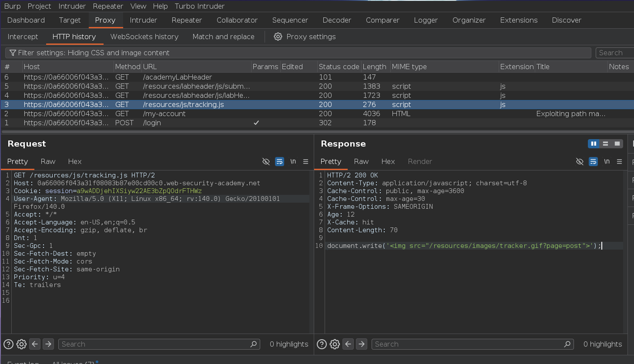Image resolution: width=634 pixels, height=364 pixels.
Task: Open the Turbo Intruder menu
Action: point(200,6)
